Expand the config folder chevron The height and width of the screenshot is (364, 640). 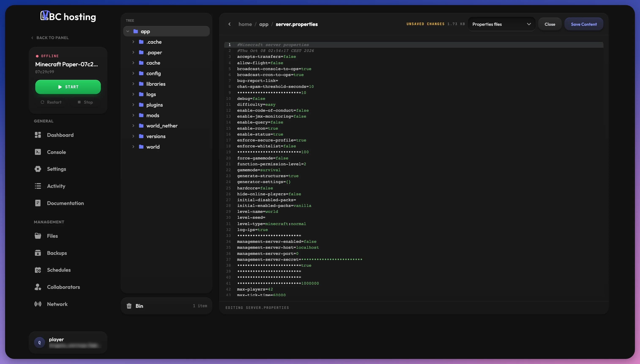[x=133, y=73]
